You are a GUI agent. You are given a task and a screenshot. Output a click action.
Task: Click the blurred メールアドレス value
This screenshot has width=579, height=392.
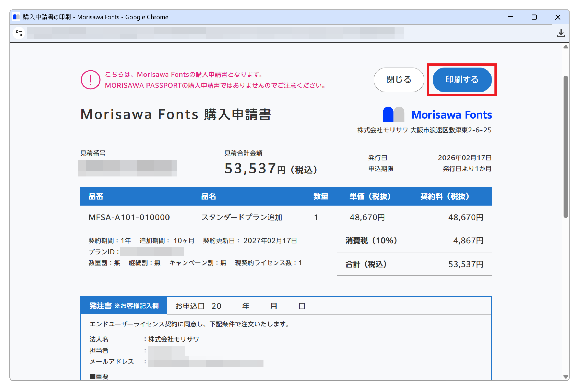205,362
